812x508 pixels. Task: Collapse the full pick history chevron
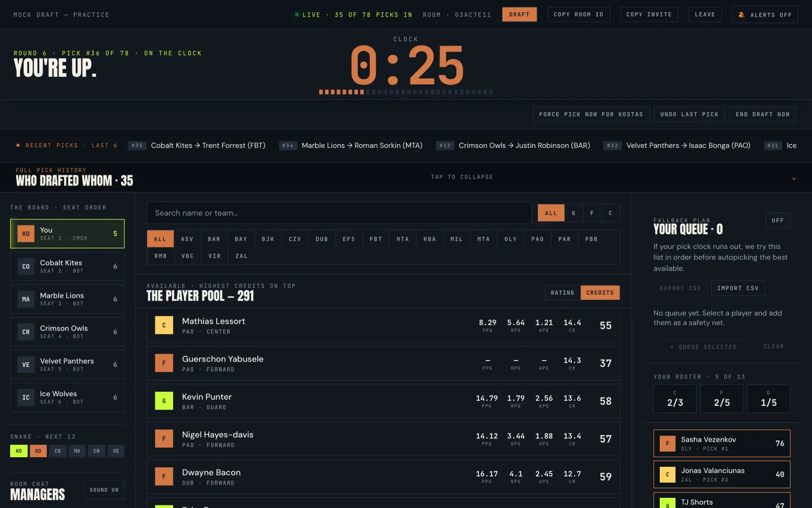click(794, 178)
